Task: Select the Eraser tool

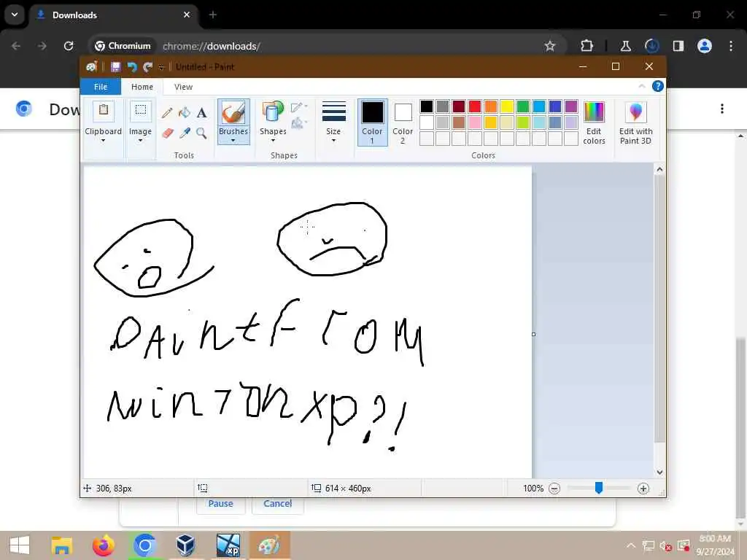Action: (167, 133)
